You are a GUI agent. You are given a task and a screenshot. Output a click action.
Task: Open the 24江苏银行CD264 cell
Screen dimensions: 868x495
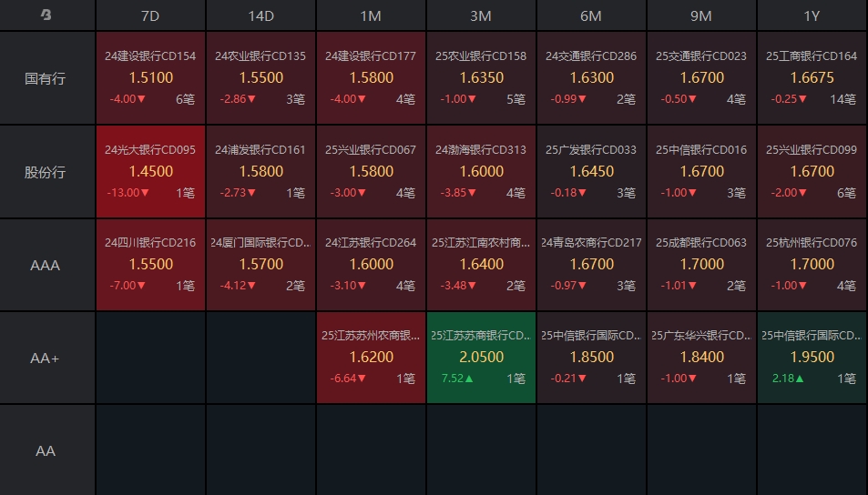click(x=371, y=265)
